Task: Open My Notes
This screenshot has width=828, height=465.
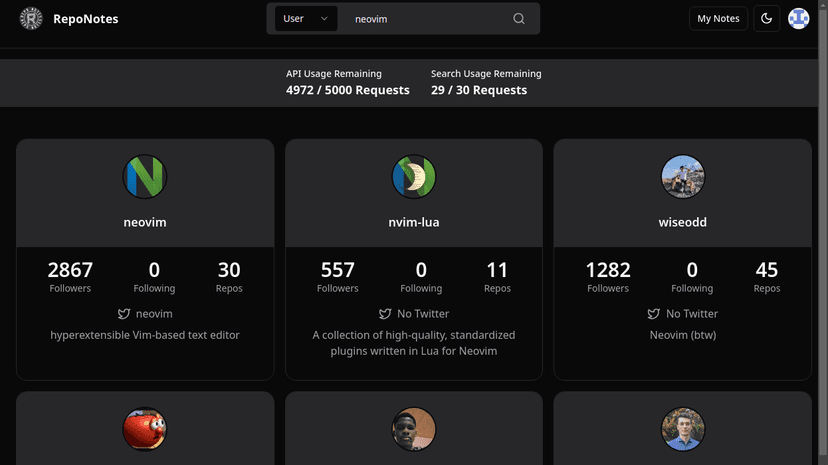Action: tap(718, 18)
